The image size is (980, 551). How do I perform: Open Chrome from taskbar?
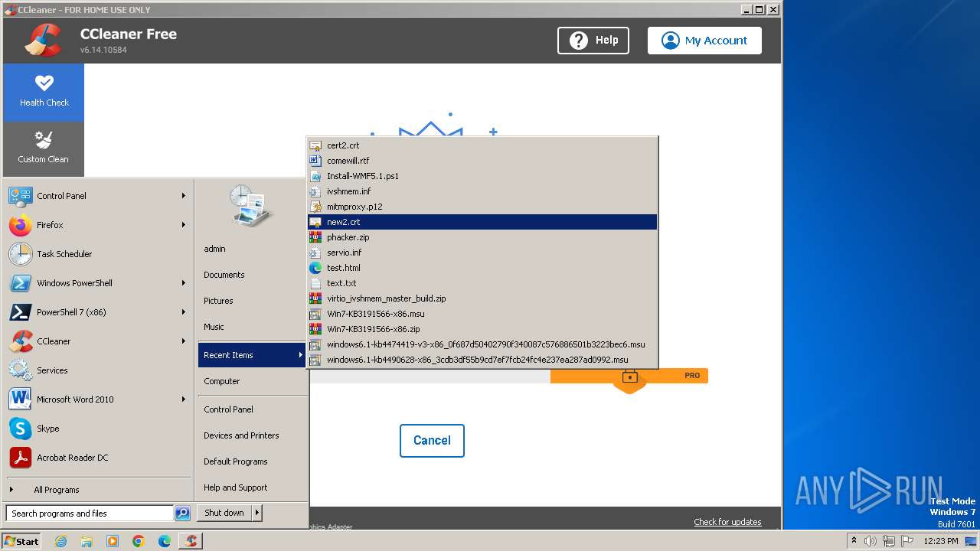point(139,541)
